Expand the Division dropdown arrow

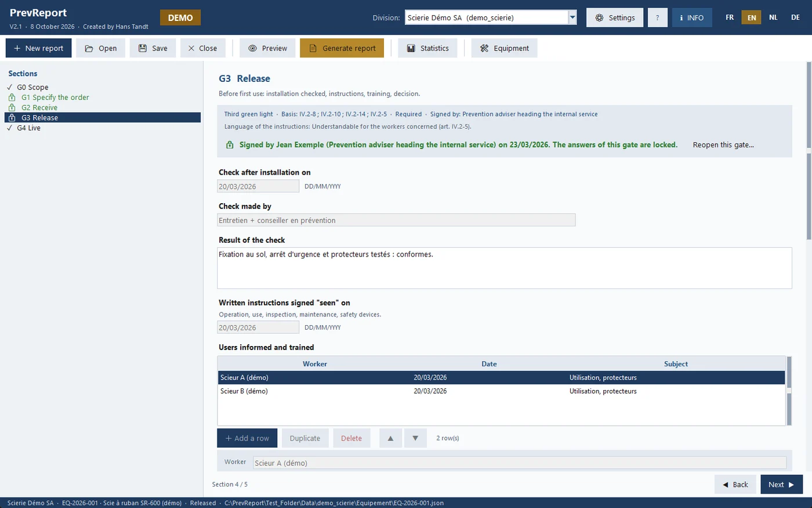572,17
